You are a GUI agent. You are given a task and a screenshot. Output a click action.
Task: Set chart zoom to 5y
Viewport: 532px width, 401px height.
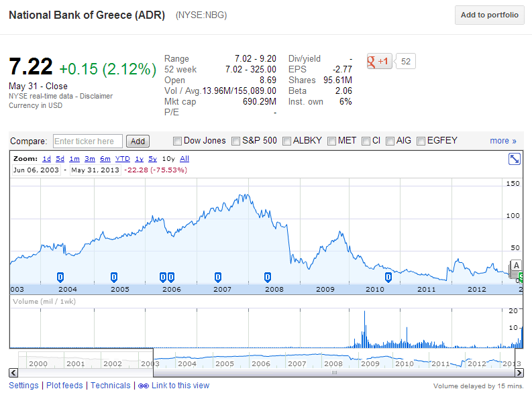(152, 159)
